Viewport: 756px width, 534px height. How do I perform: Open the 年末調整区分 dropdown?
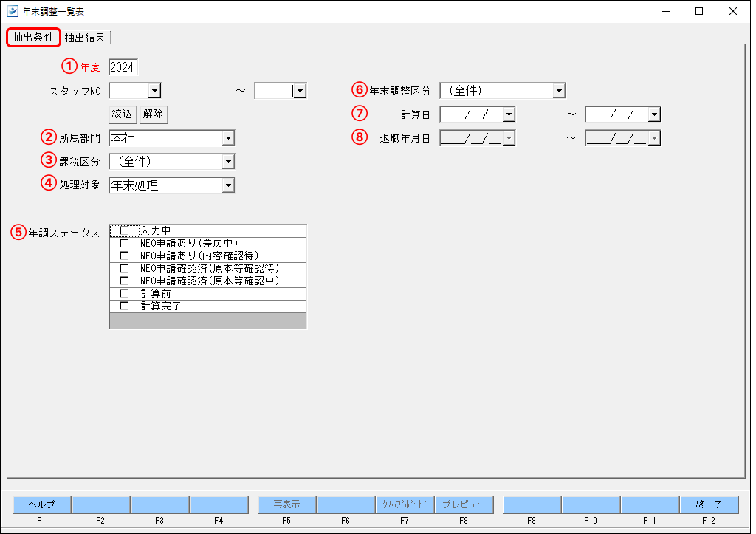[559, 91]
